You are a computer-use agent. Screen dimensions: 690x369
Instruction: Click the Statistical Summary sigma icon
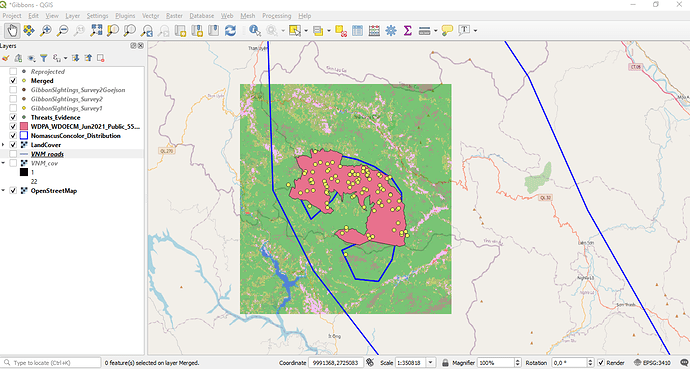(x=407, y=30)
